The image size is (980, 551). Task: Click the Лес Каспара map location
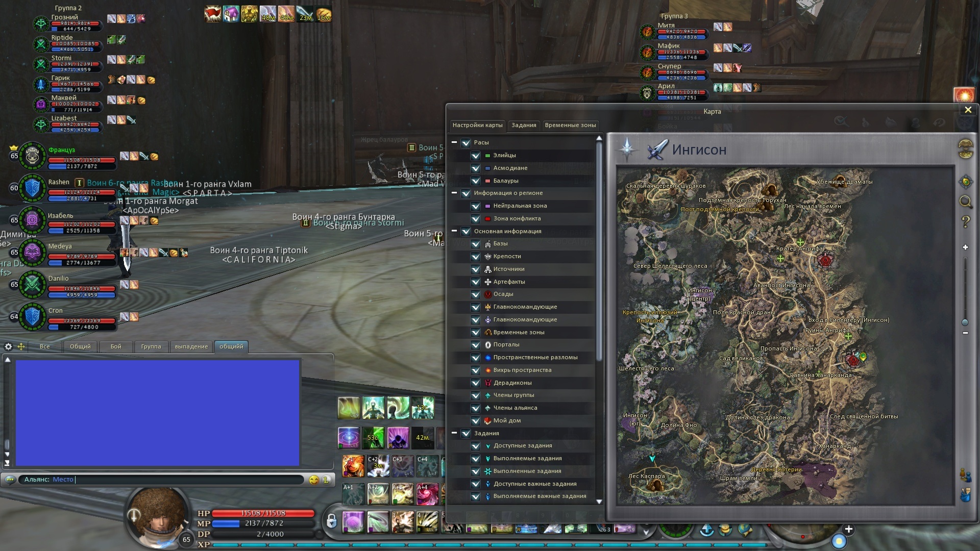(646, 477)
